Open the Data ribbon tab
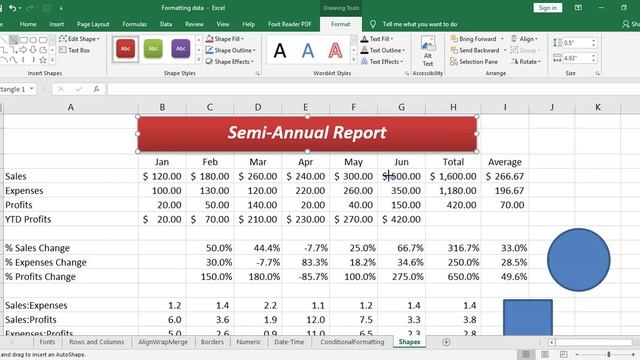 (x=166, y=24)
